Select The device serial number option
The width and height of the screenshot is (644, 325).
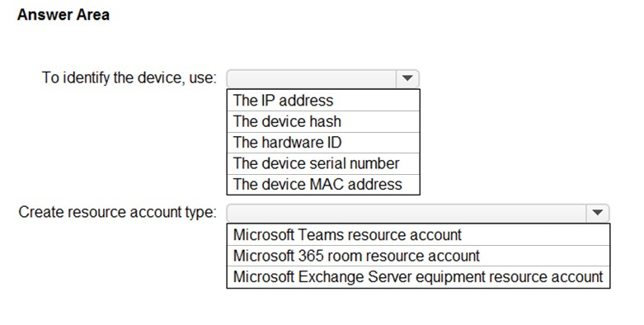coord(323,163)
